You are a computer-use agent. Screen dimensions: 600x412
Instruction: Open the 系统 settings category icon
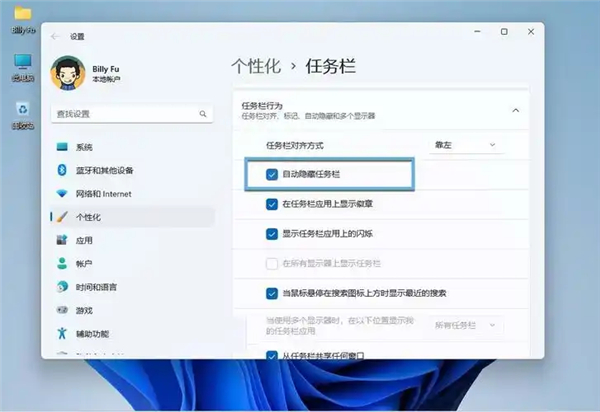62,147
